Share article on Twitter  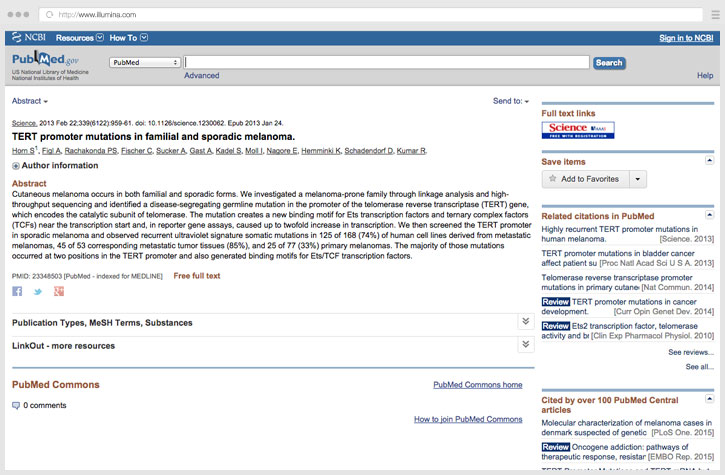coord(38,291)
